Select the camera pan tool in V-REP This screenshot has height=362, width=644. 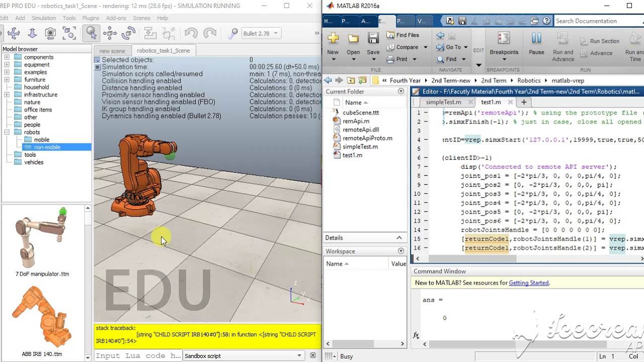pyautogui.click(x=14, y=34)
